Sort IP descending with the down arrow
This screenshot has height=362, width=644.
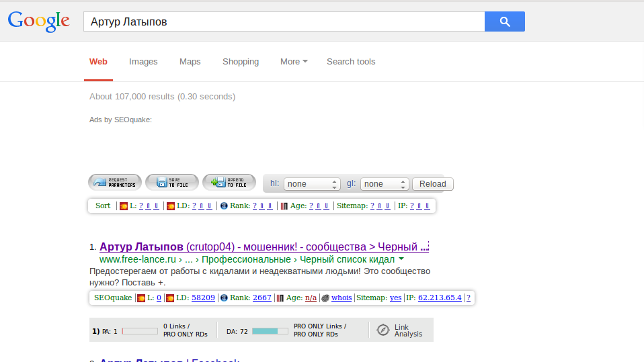427,206
